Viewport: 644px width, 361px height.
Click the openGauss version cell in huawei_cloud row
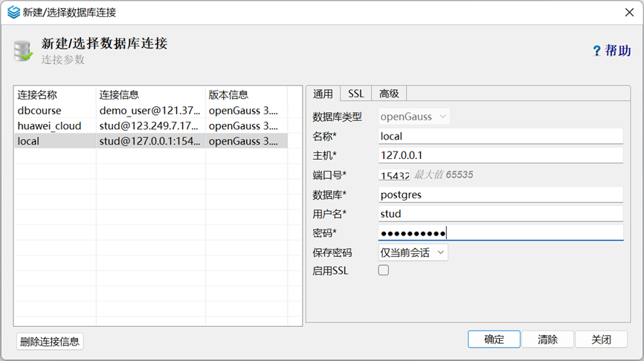click(246, 126)
